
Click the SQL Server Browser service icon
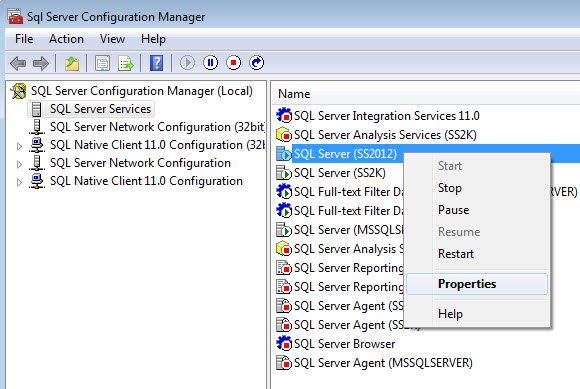point(284,344)
